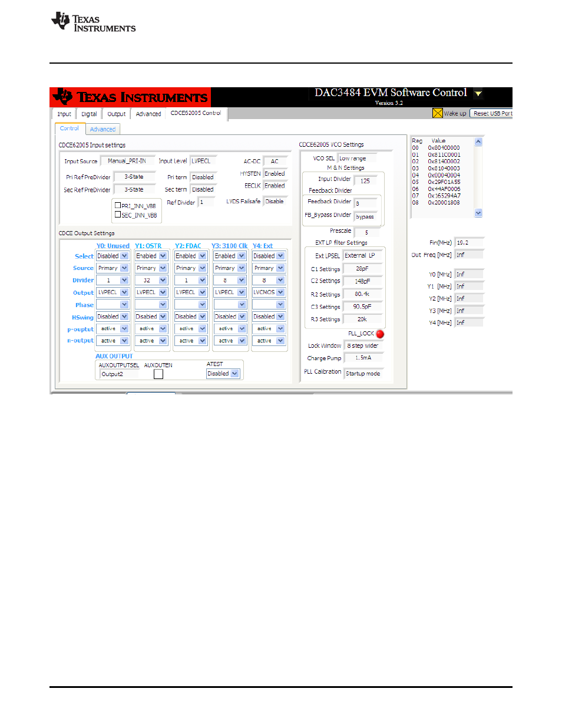The image size is (562, 728).
Task: Click the Texas Instruments logo banner
Action: point(130,97)
